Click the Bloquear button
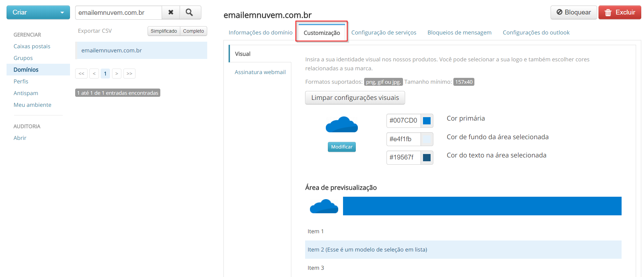This screenshot has width=644, height=277. pyautogui.click(x=573, y=12)
